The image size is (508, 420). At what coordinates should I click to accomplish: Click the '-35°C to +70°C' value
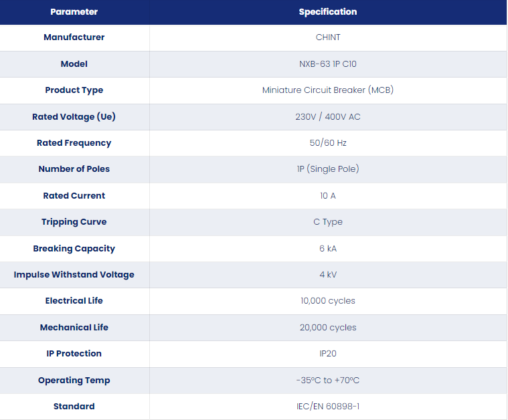[x=328, y=380]
